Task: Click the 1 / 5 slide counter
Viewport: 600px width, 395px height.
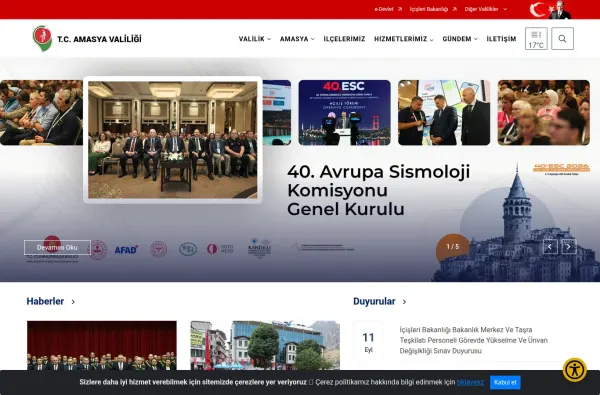Action: tap(453, 247)
